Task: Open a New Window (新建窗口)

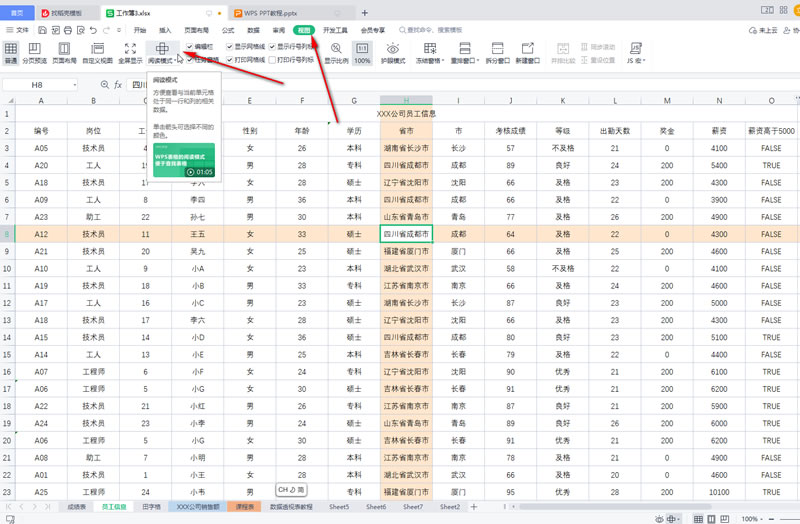Action: (527, 52)
